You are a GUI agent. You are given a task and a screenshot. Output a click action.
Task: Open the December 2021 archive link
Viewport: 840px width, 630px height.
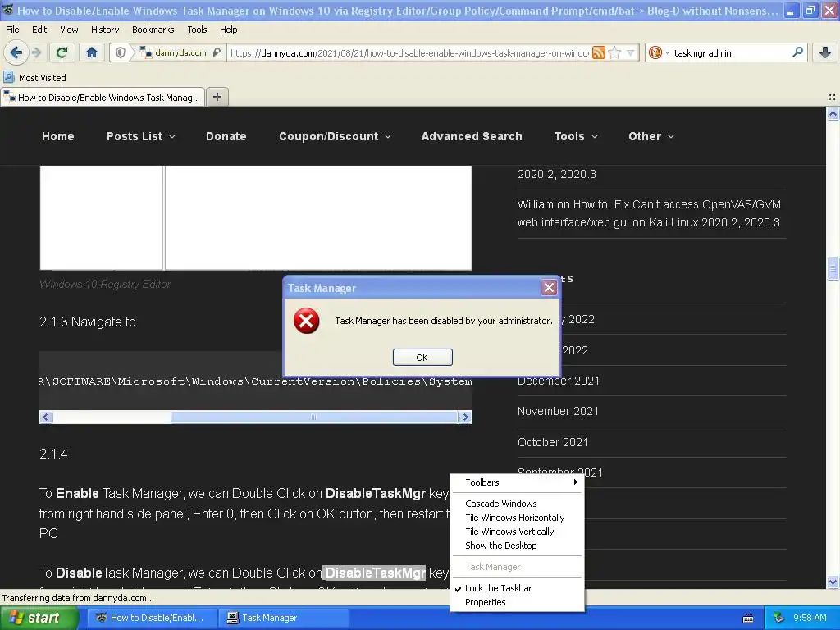click(x=558, y=381)
